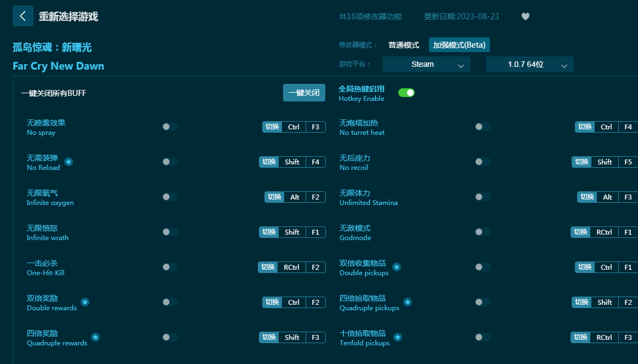This screenshot has width=638, height=364.
Task: Click Shift modifier key for No Reload
Action: click(x=292, y=162)
